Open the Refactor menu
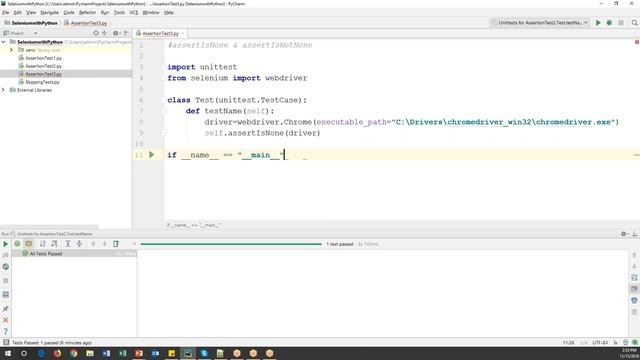Screen dimensions: 640x360 [x=87, y=13]
